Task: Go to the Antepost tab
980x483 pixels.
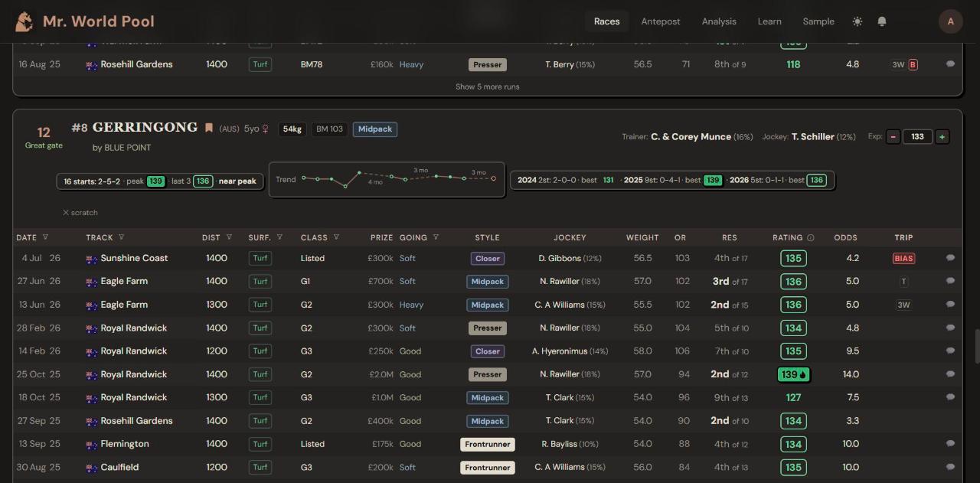Action: coord(661,21)
